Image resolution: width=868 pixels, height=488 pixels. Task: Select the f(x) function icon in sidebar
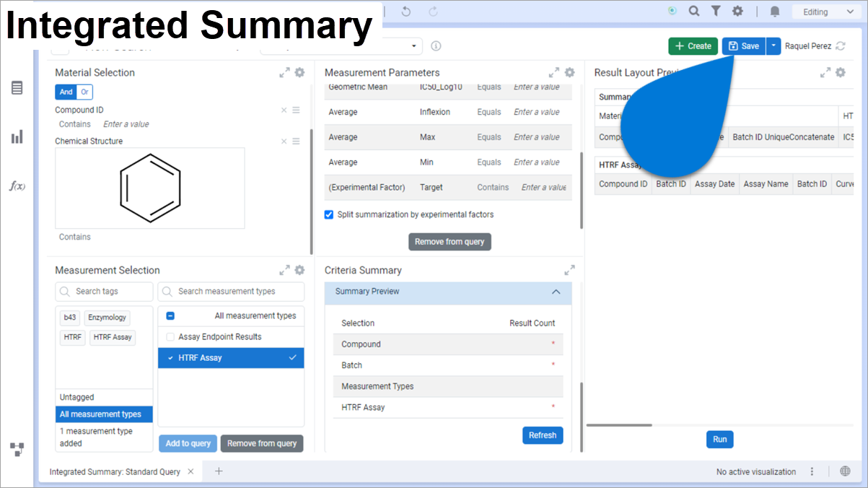click(x=17, y=186)
